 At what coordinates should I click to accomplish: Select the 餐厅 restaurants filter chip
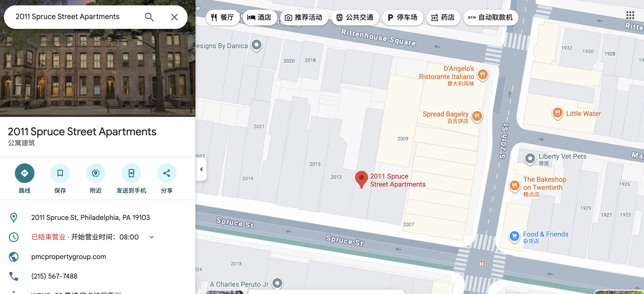click(x=222, y=17)
